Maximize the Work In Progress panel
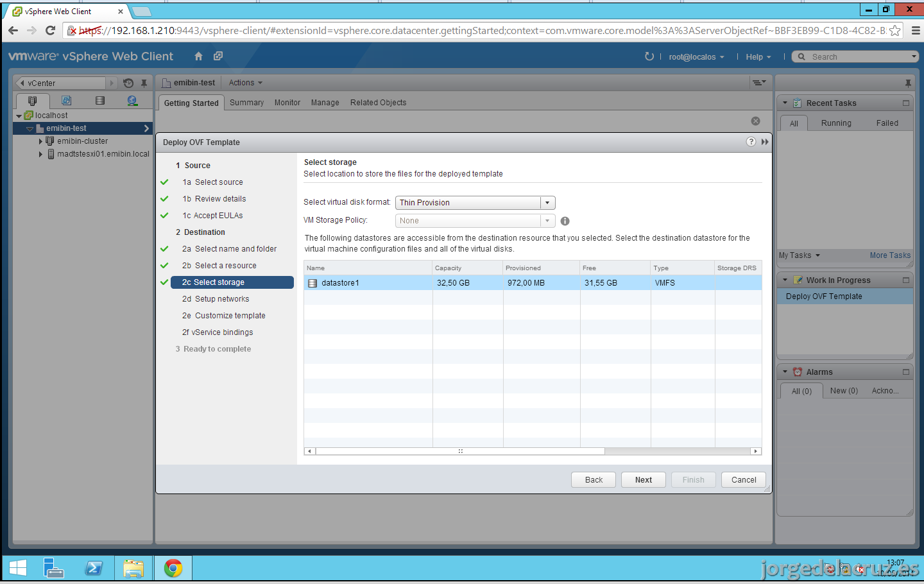Viewport: 924px width, 584px height. tap(906, 280)
